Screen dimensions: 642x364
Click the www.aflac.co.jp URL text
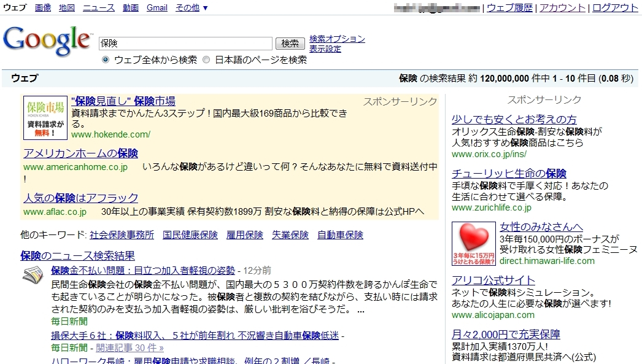[55, 212]
